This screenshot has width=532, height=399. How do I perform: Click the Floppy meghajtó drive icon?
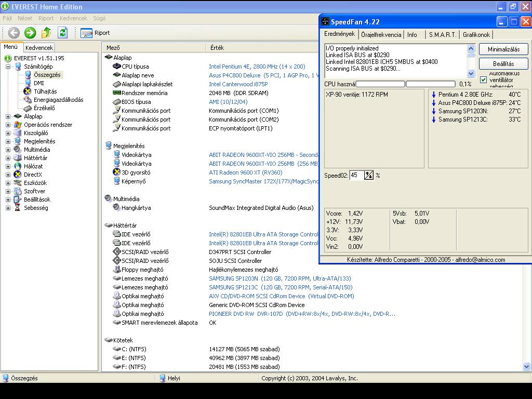point(117,270)
